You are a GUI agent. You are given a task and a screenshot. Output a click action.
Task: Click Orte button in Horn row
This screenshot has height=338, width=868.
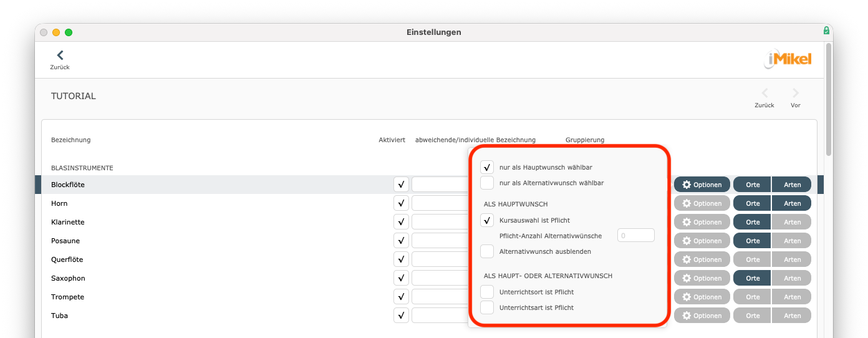pos(753,203)
